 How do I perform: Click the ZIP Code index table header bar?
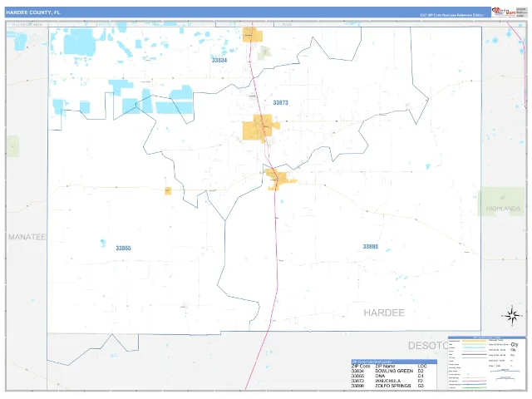click(x=394, y=362)
